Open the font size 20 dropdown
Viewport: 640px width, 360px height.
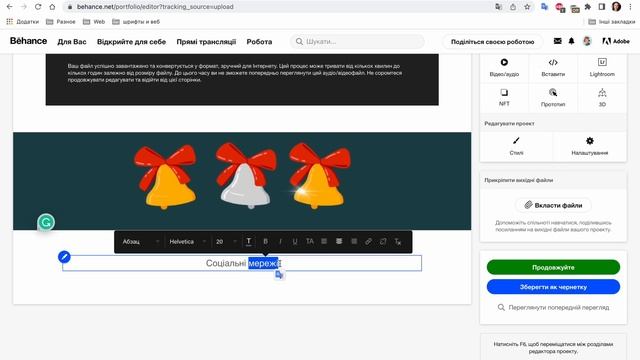click(x=226, y=242)
